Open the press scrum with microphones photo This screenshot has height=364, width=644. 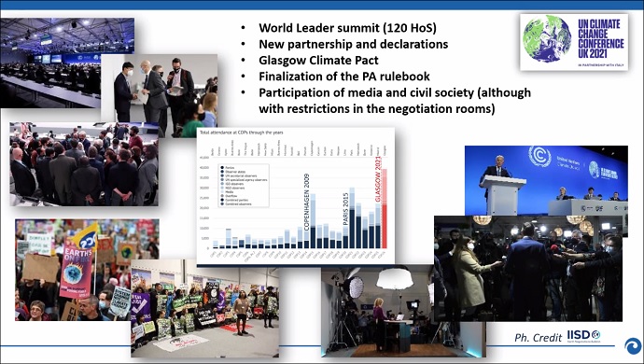tap(528, 268)
